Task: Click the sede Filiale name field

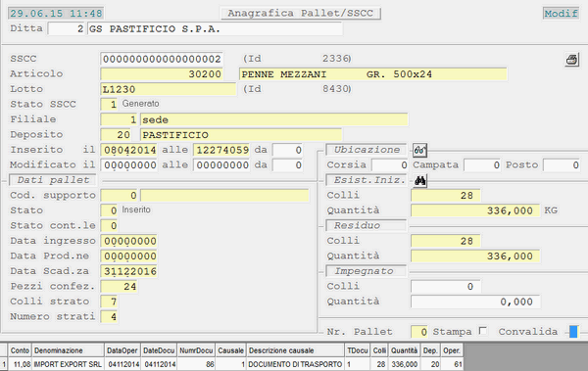Action: tap(274, 119)
